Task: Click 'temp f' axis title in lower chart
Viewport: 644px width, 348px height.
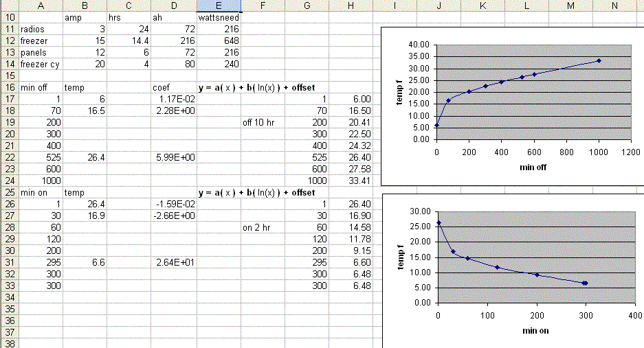Action: click(401, 257)
